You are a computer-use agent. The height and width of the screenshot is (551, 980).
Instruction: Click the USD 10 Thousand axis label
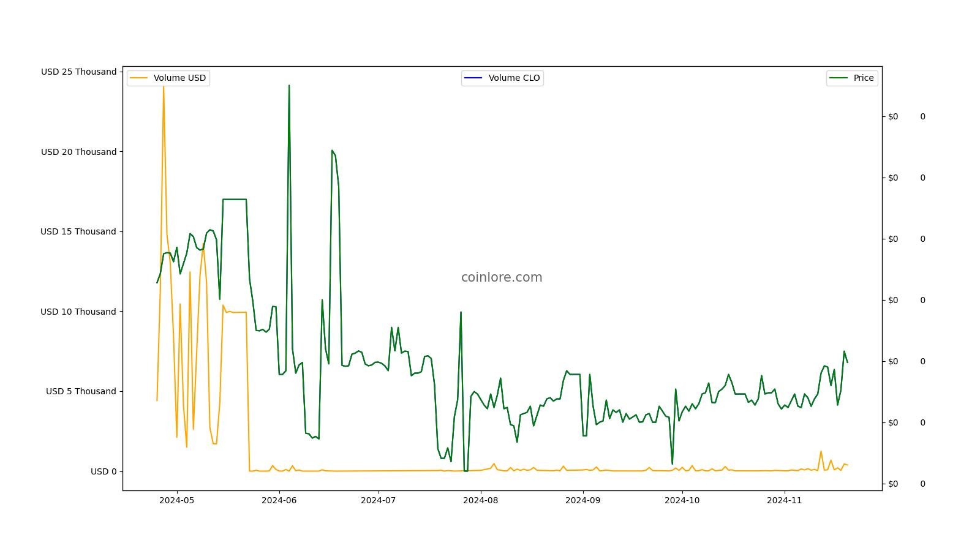click(x=78, y=312)
